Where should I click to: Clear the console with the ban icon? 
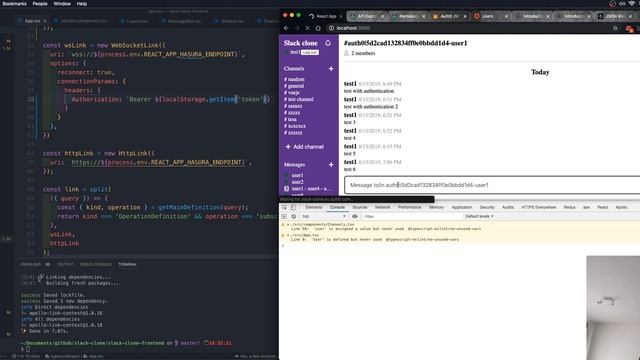(x=293, y=216)
